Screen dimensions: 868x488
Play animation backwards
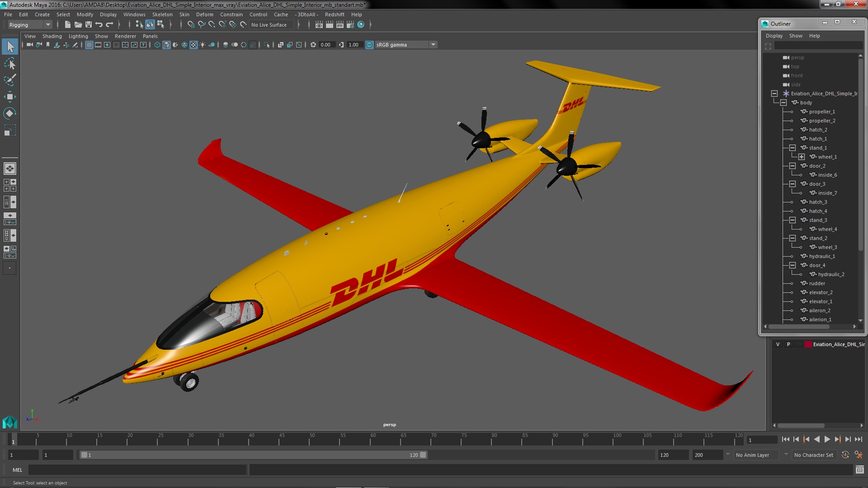[816, 439]
